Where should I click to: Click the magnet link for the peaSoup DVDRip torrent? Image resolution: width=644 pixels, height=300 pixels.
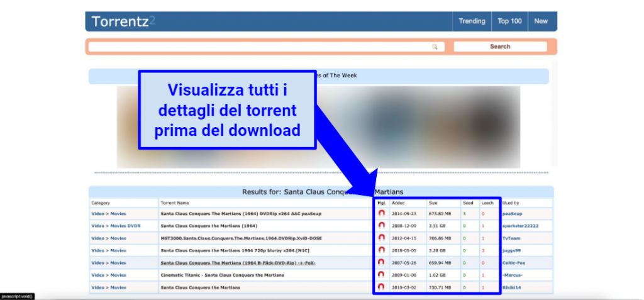381,213
